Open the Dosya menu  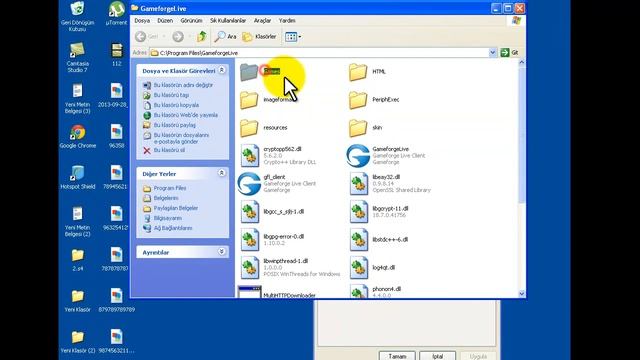click(x=142, y=20)
